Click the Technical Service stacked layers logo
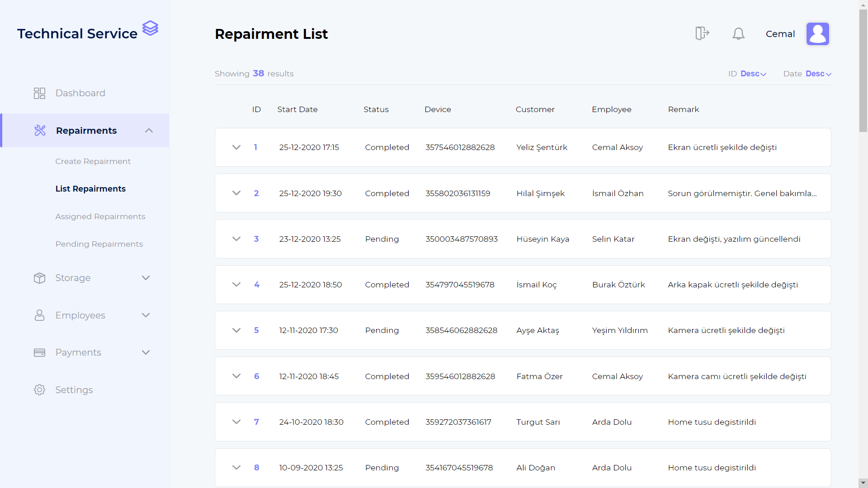The height and width of the screenshot is (488, 868). pos(151,28)
